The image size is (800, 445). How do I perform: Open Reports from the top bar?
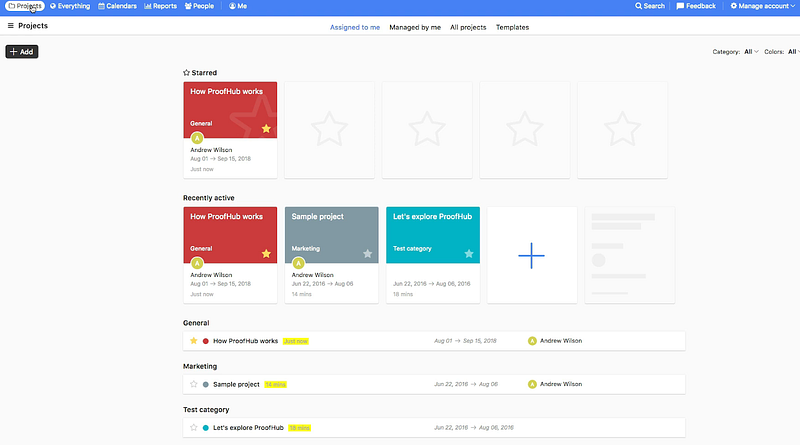(x=160, y=6)
